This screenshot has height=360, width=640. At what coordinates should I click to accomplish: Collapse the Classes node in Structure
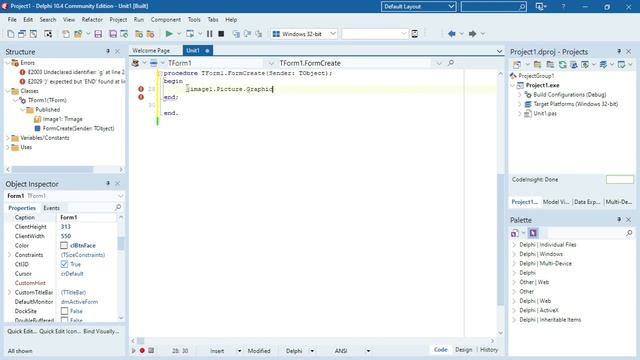click(8, 91)
